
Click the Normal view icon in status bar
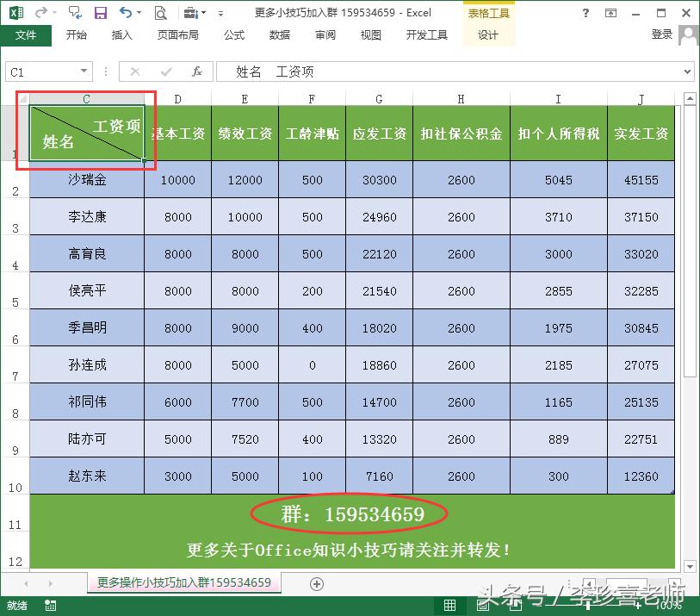449,604
